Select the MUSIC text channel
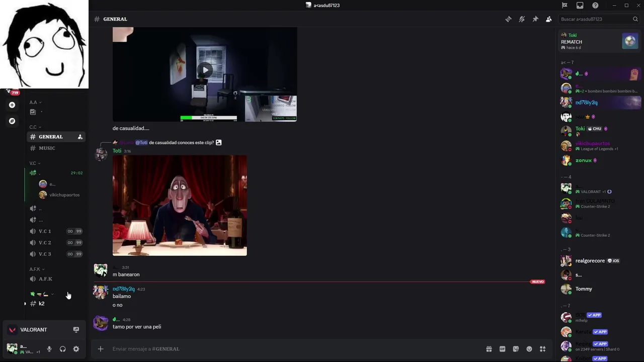644x362 pixels. pos(56,148)
